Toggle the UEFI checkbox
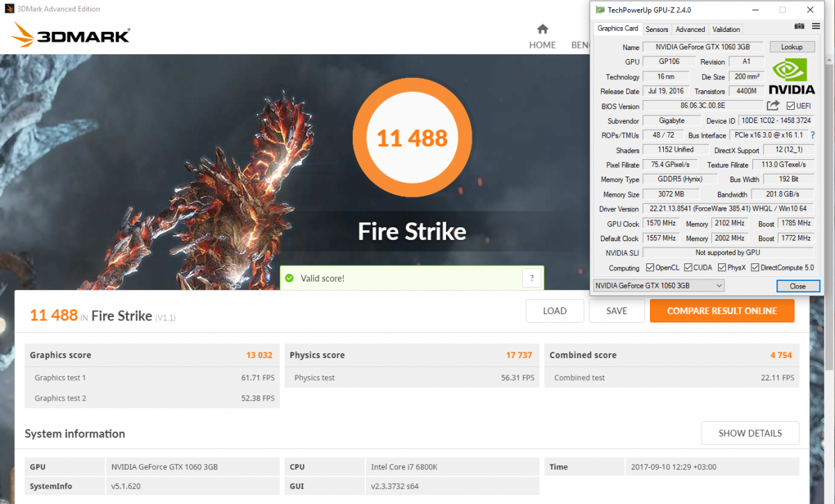 pyautogui.click(x=790, y=106)
